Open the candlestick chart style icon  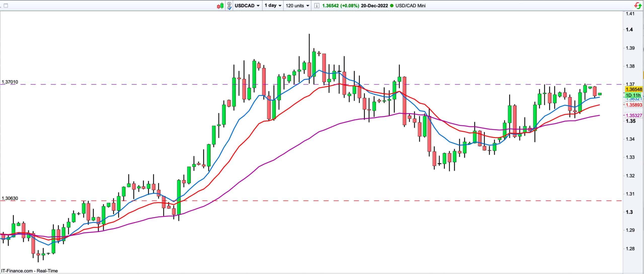[220, 6]
